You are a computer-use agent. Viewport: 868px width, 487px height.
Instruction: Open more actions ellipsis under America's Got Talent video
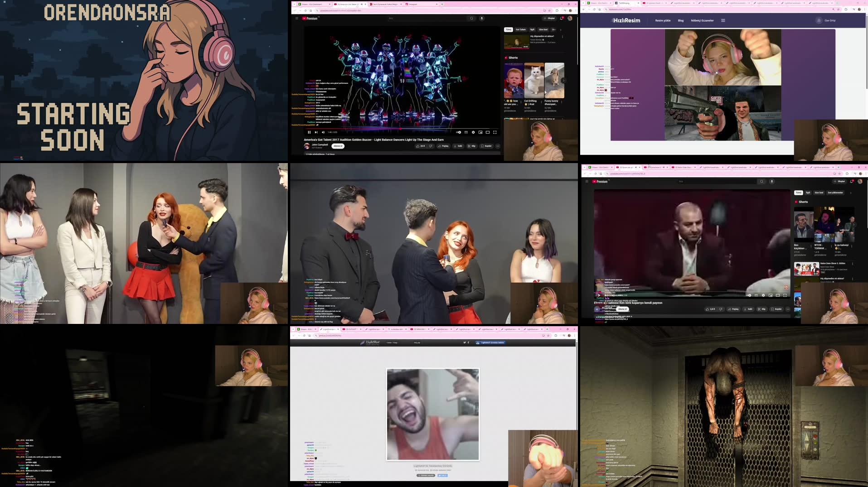click(498, 146)
